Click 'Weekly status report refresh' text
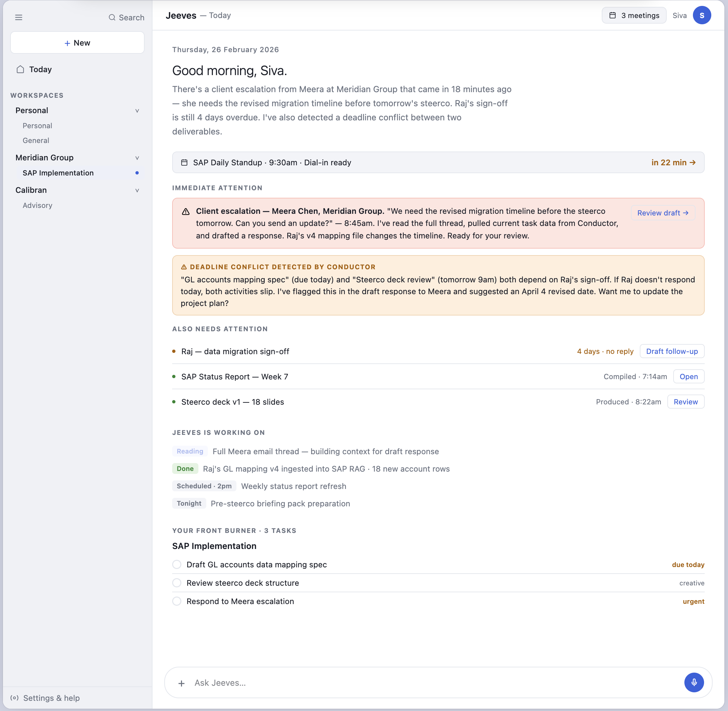728x711 pixels. click(293, 486)
